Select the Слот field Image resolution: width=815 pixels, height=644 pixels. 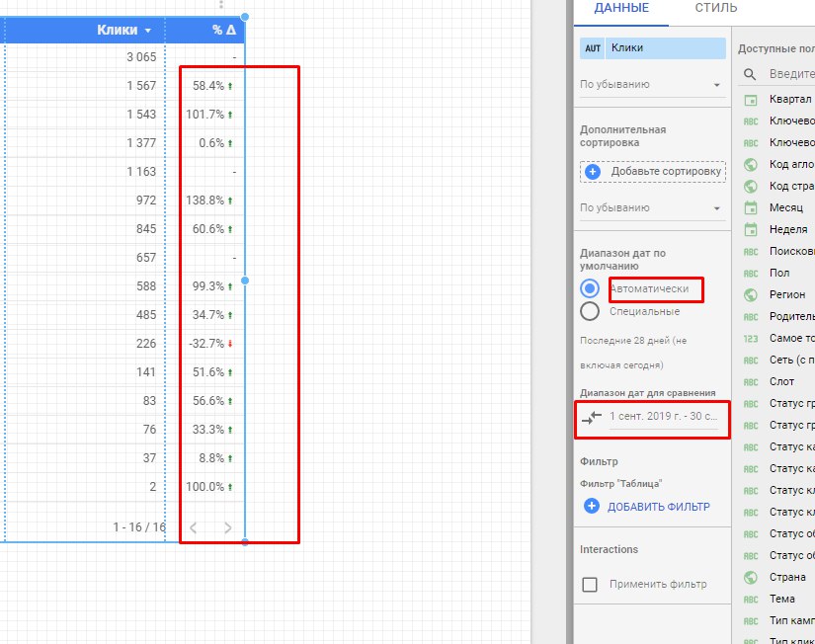tap(781, 381)
